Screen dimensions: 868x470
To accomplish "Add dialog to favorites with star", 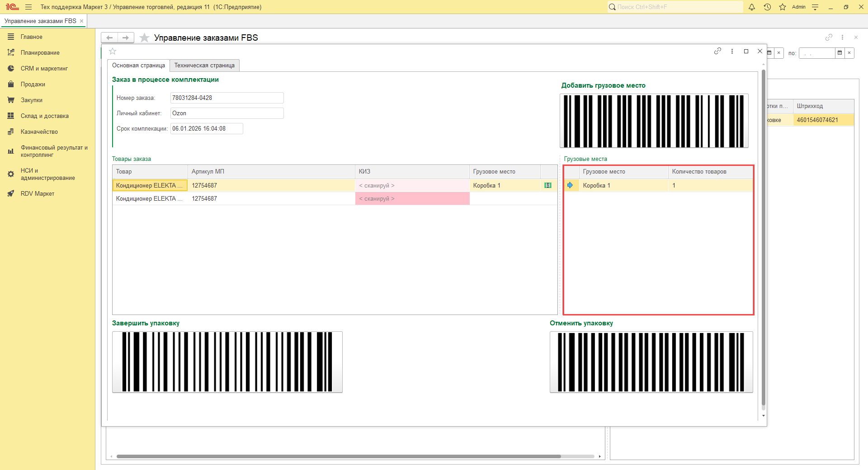I will [113, 51].
